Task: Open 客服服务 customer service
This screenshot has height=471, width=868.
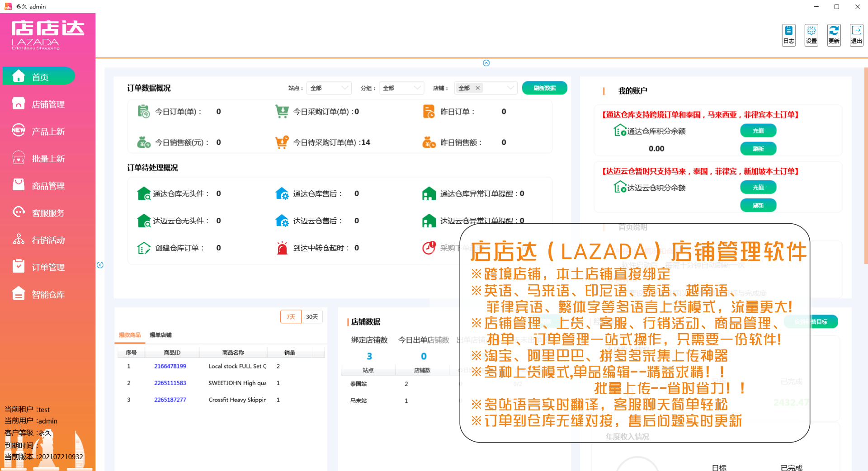Action: pyautogui.click(x=48, y=213)
